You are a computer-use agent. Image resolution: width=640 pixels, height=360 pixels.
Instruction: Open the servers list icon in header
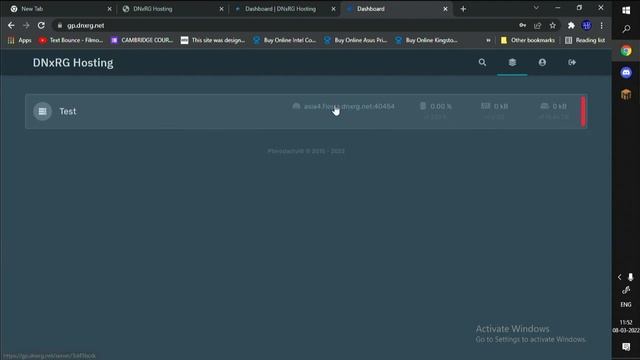pos(512,62)
